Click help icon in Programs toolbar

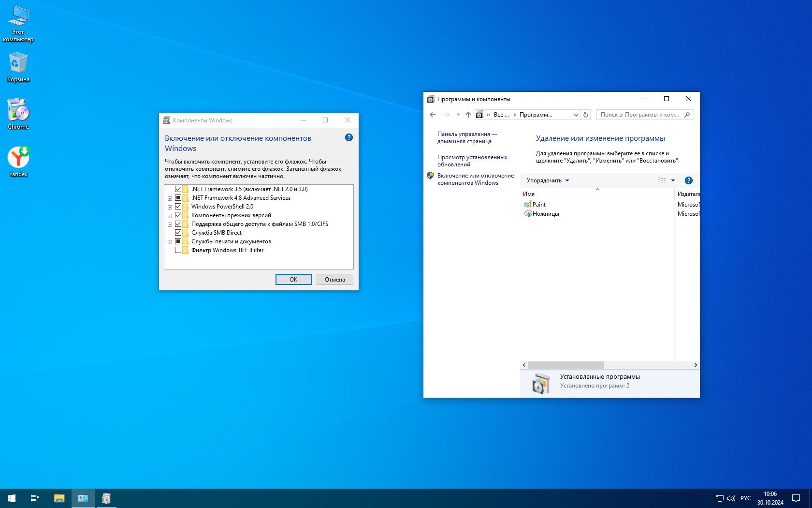click(689, 180)
